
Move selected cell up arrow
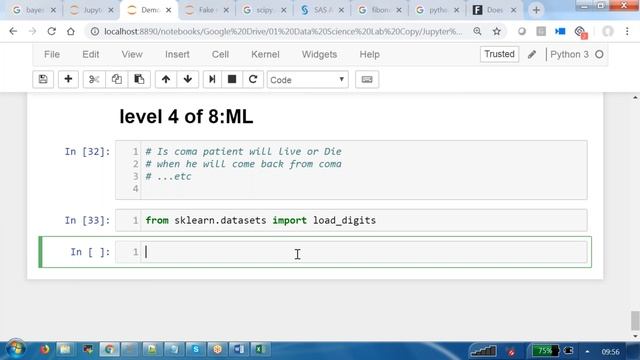(166, 79)
